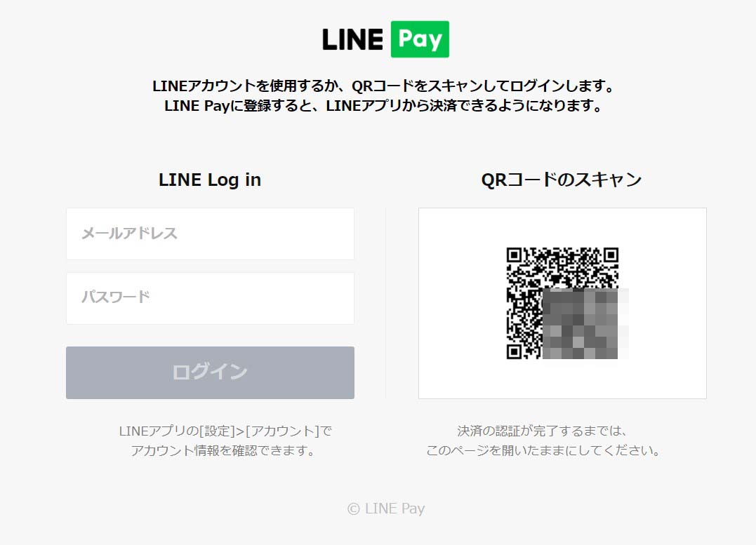The image size is (756, 545).
Task: Click the LINE Pay logo at top
Action: point(385,39)
